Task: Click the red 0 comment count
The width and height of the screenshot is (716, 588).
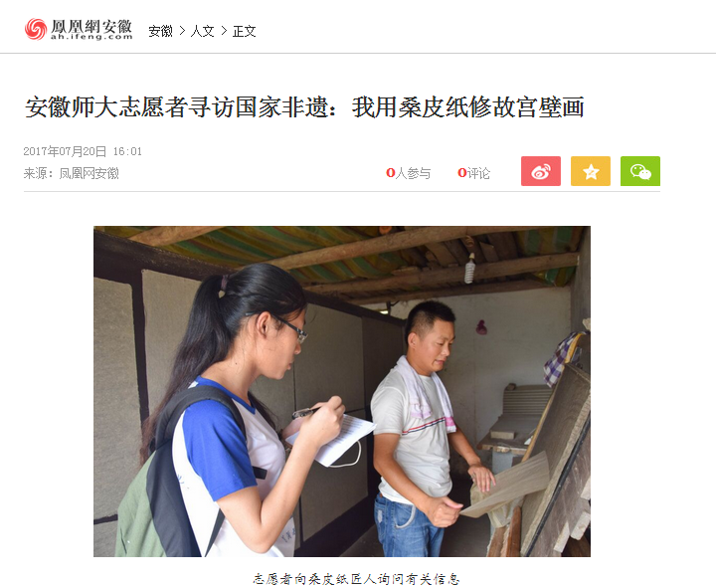Action: coord(461,173)
